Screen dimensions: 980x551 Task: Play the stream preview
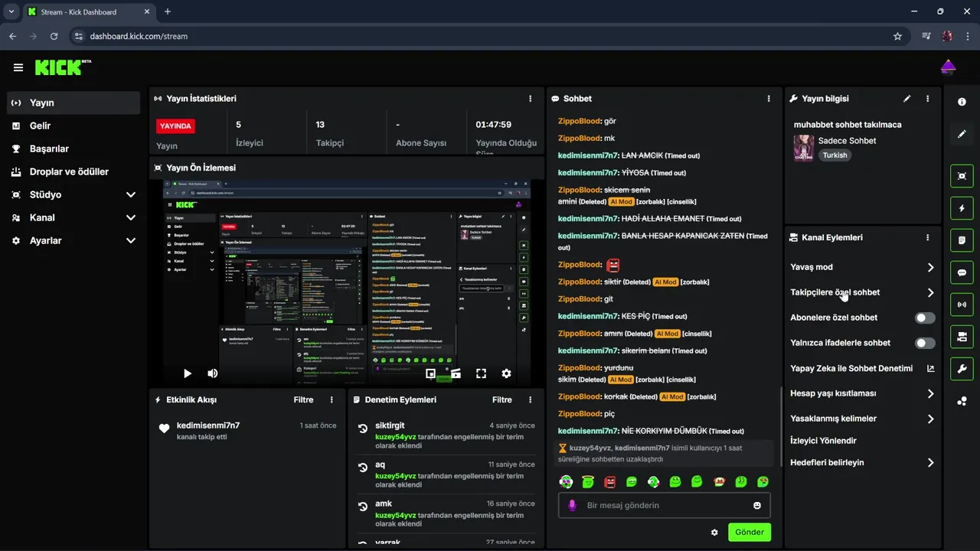click(188, 373)
